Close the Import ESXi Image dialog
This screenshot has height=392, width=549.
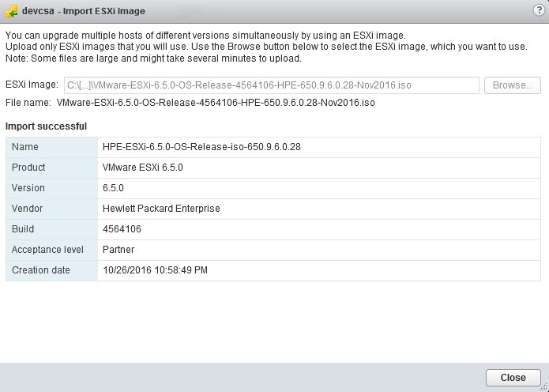(x=513, y=377)
